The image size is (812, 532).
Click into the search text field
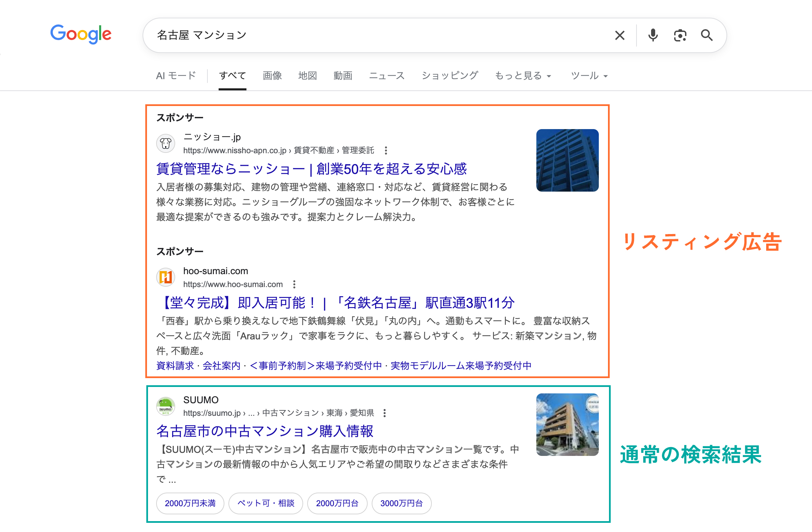(375, 35)
